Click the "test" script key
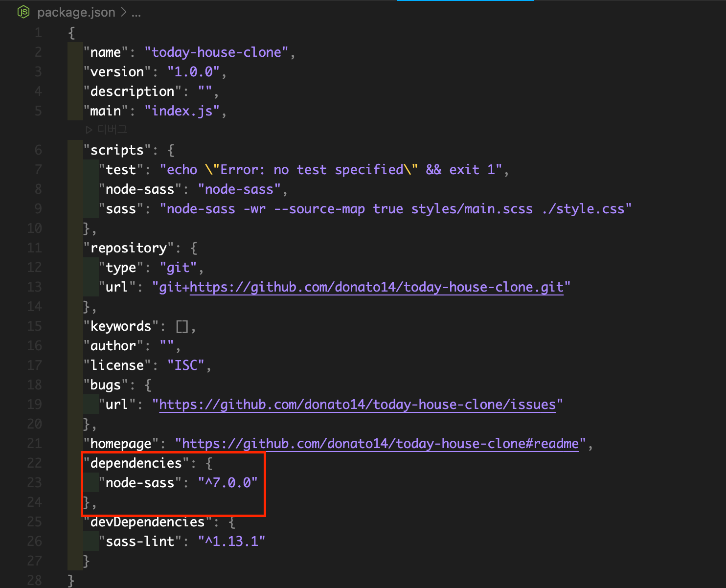This screenshot has width=726, height=588. click(121, 170)
